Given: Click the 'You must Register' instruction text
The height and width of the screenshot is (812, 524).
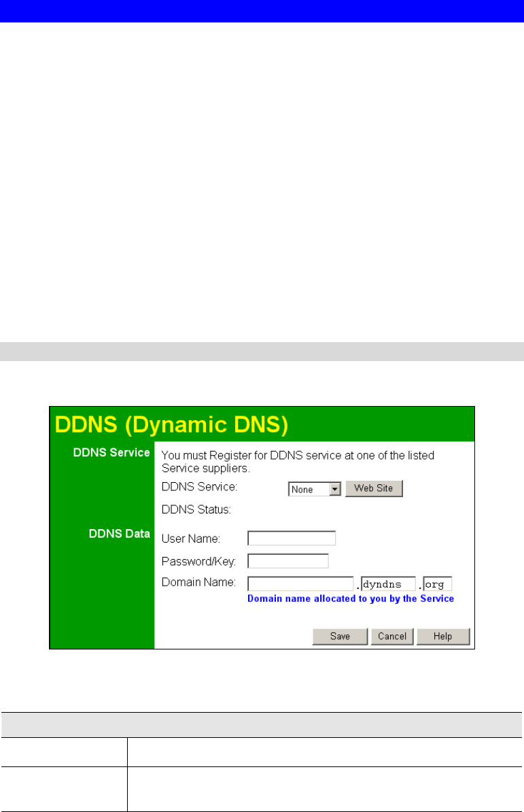Looking at the screenshot, I should click(298, 462).
